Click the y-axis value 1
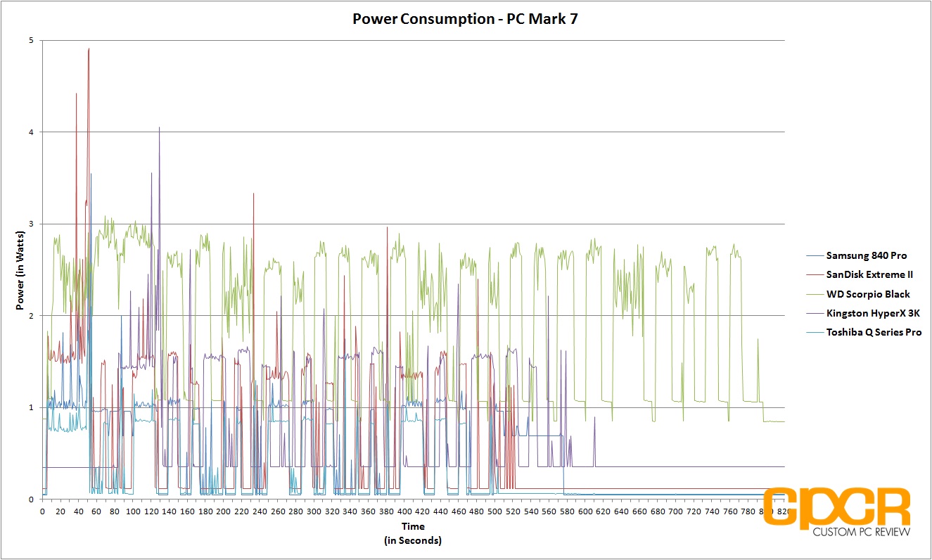Image resolution: width=932 pixels, height=560 pixels. point(32,408)
